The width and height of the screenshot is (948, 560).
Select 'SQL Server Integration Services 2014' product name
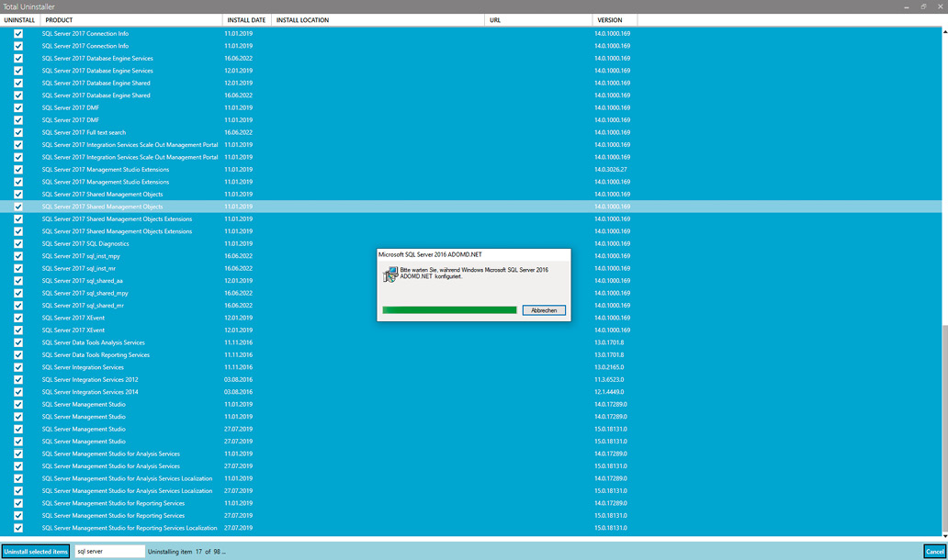pyautogui.click(x=90, y=392)
